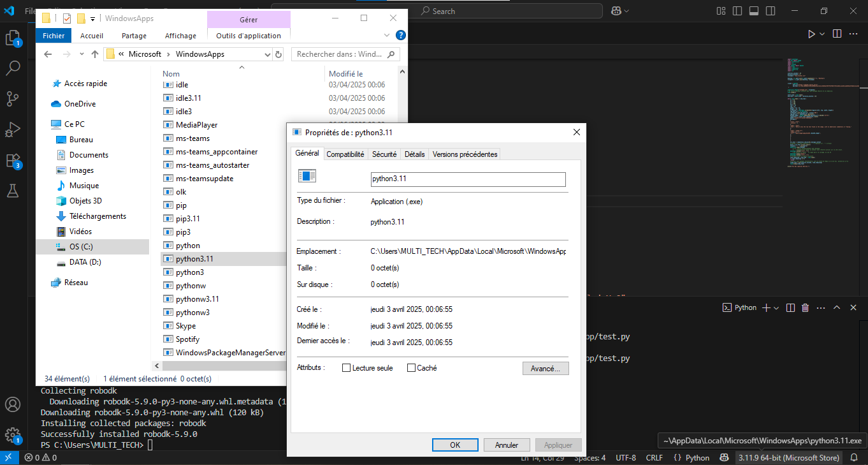Open the new terminal launch profile dropdown
Image resolution: width=868 pixels, height=465 pixels.
point(776,307)
